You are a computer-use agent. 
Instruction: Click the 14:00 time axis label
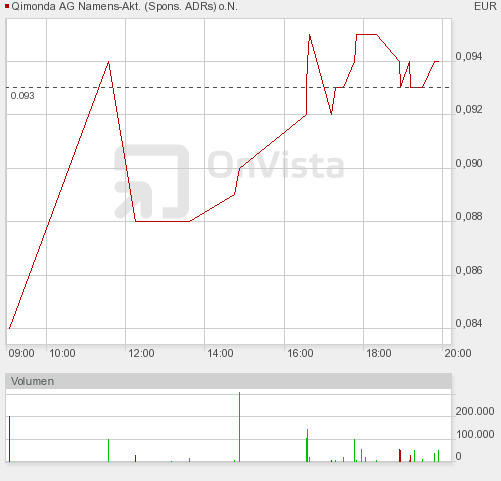[220, 353]
